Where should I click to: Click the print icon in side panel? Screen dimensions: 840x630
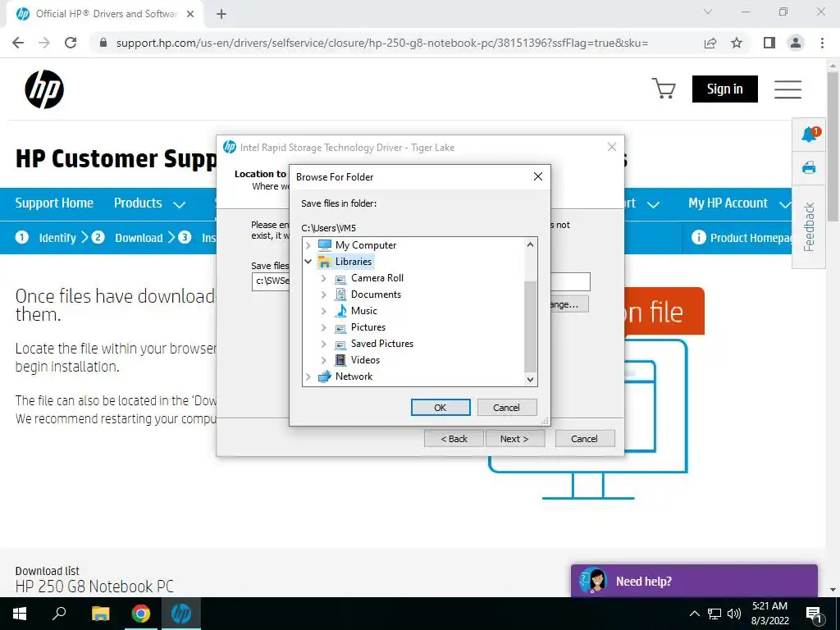click(809, 167)
